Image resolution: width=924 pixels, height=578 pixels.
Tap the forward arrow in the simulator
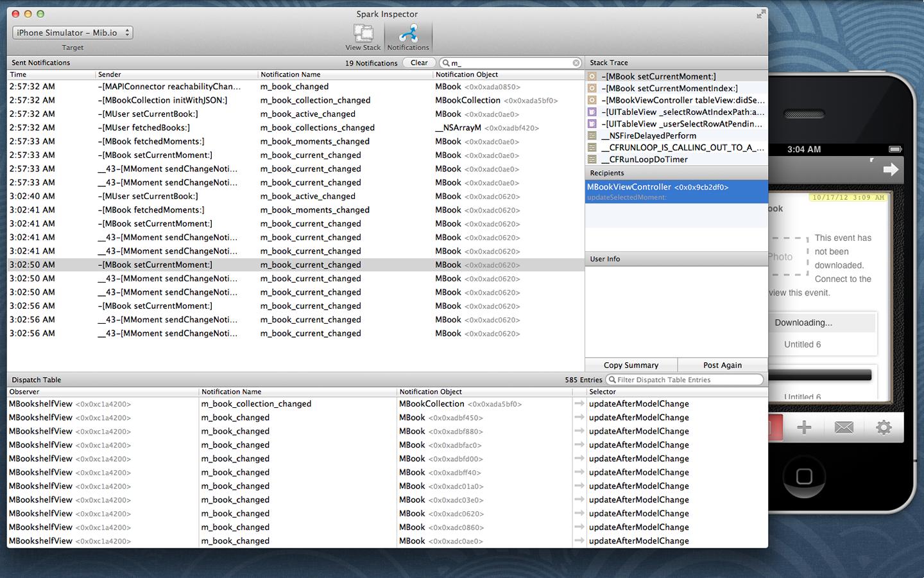tap(890, 170)
